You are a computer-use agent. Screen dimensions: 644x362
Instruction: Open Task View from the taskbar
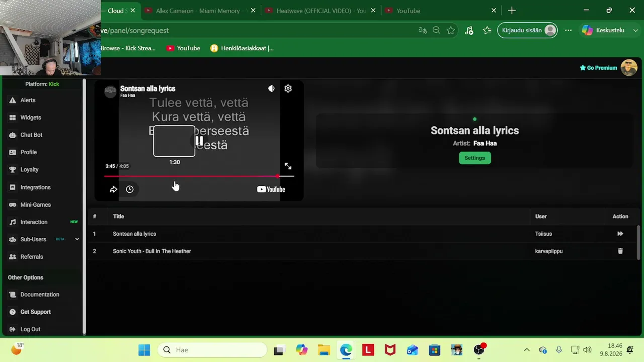(278, 350)
